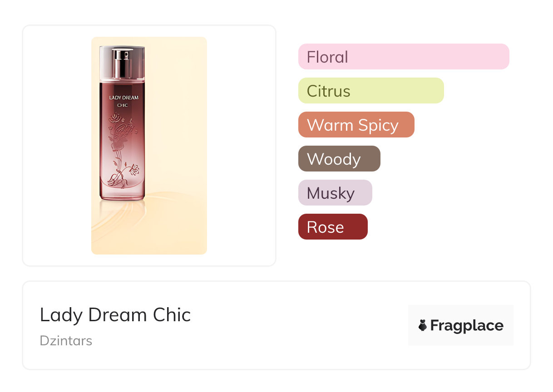Open the Lady Dream Chic bottle image

click(149, 145)
